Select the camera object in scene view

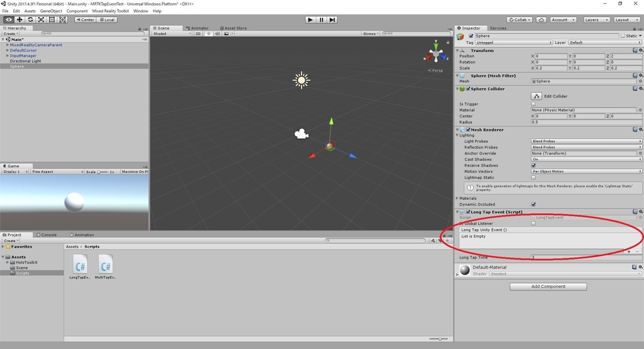click(301, 134)
